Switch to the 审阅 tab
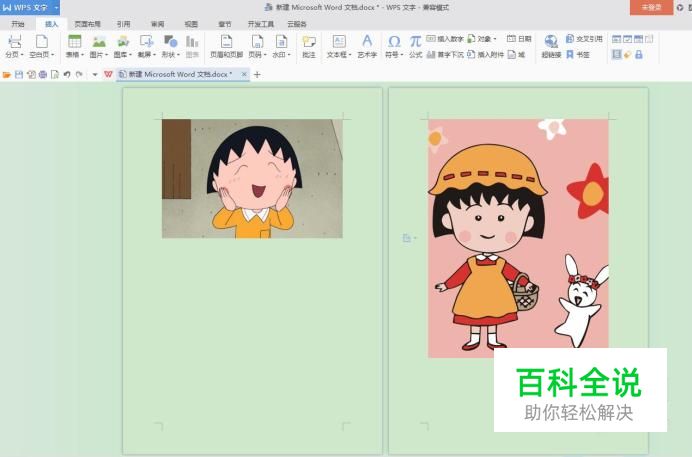Screen dimensions: 692x457 158,24
